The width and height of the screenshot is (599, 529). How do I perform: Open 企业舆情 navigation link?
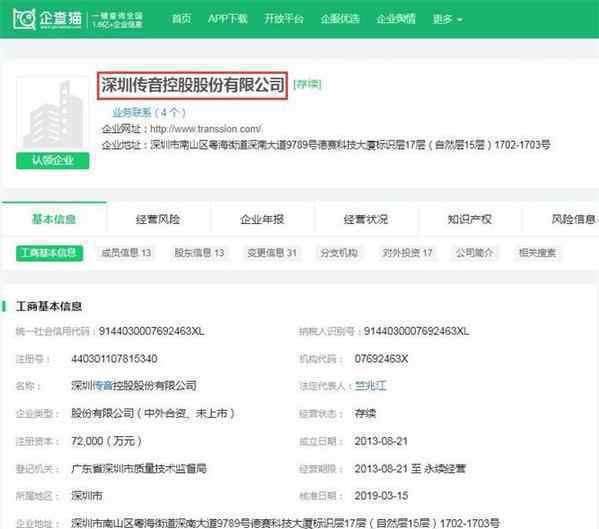396,19
